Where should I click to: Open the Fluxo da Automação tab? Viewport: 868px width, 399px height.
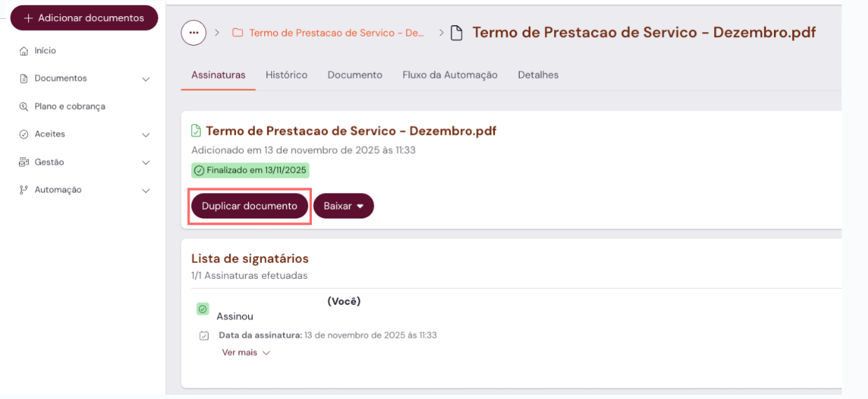coord(449,75)
